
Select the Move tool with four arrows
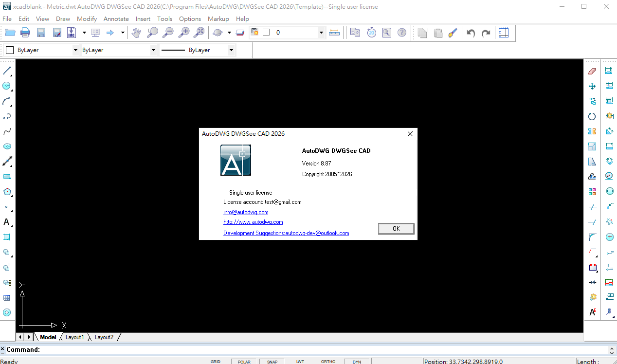(x=592, y=86)
